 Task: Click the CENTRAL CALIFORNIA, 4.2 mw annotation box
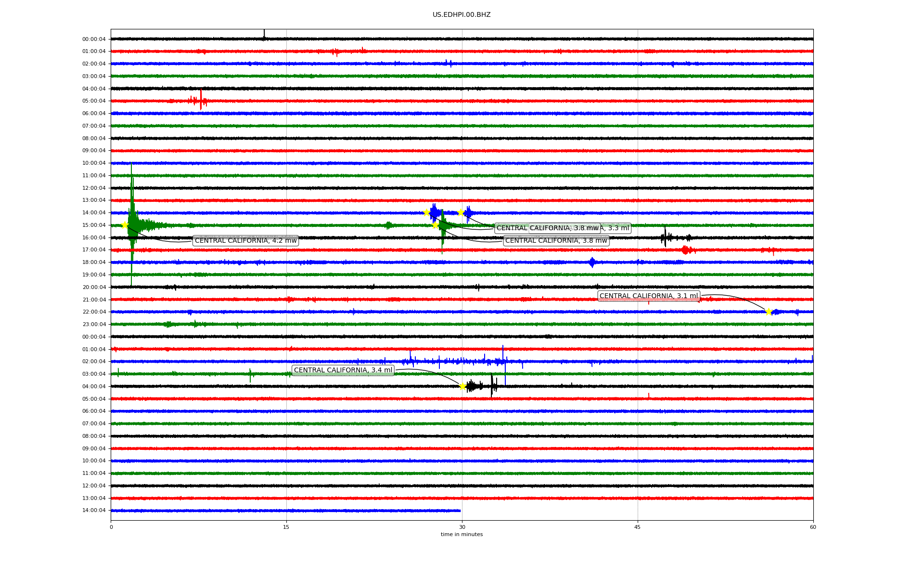(x=245, y=240)
